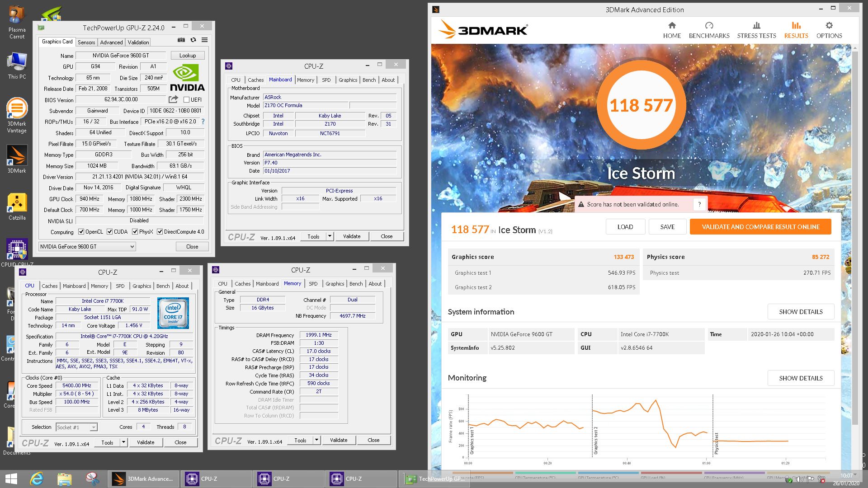
Task: Click the GPU Name field in GPU-Z
Action: [x=121, y=56]
